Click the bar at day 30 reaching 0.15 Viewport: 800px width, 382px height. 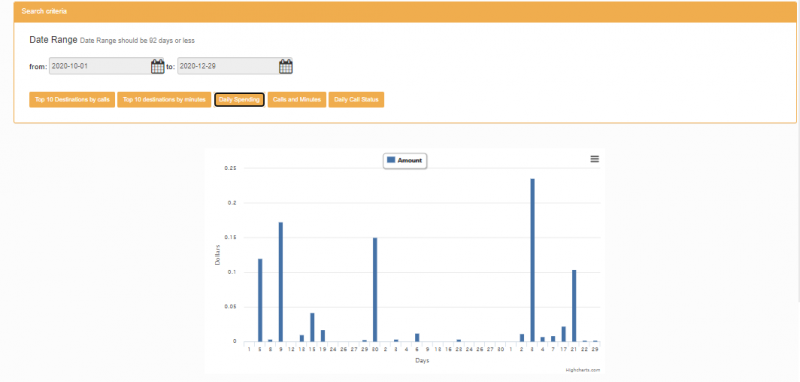[x=375, y=290]
